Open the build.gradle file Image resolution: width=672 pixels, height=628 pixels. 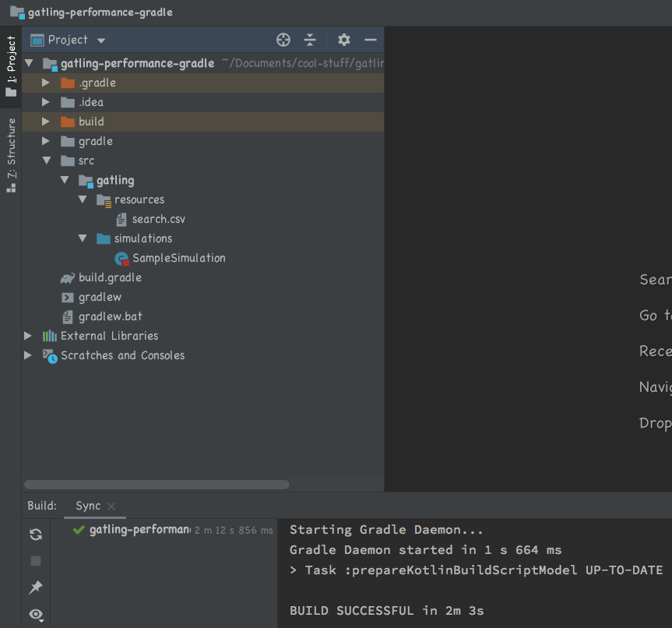point(110,277)
